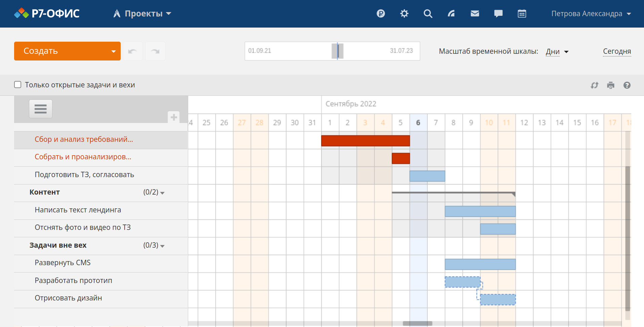
Task: Click the undo arrow button
Action: (133, 51)
